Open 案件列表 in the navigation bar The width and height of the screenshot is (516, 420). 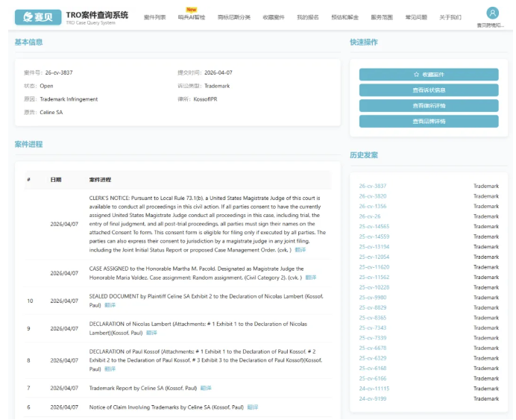point(154,17)
